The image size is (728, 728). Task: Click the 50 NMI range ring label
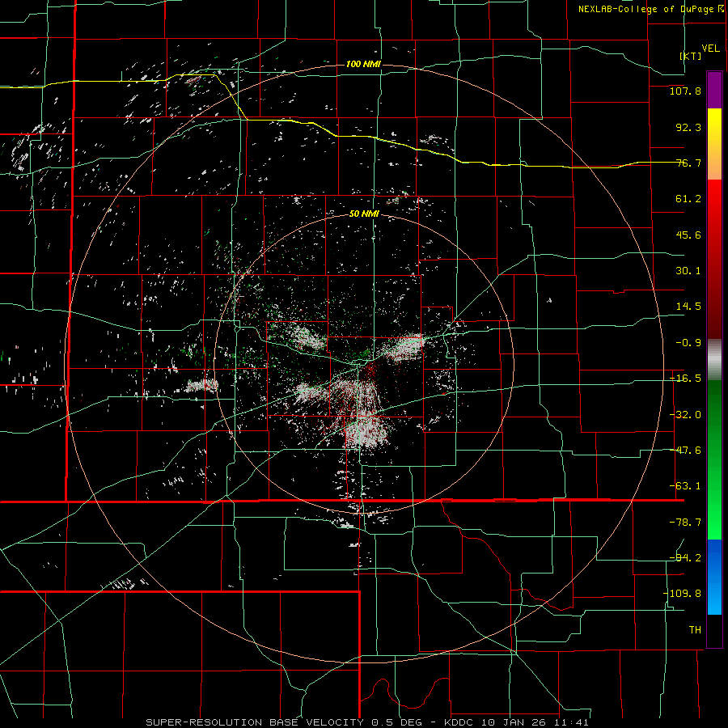tap(364, 214)
